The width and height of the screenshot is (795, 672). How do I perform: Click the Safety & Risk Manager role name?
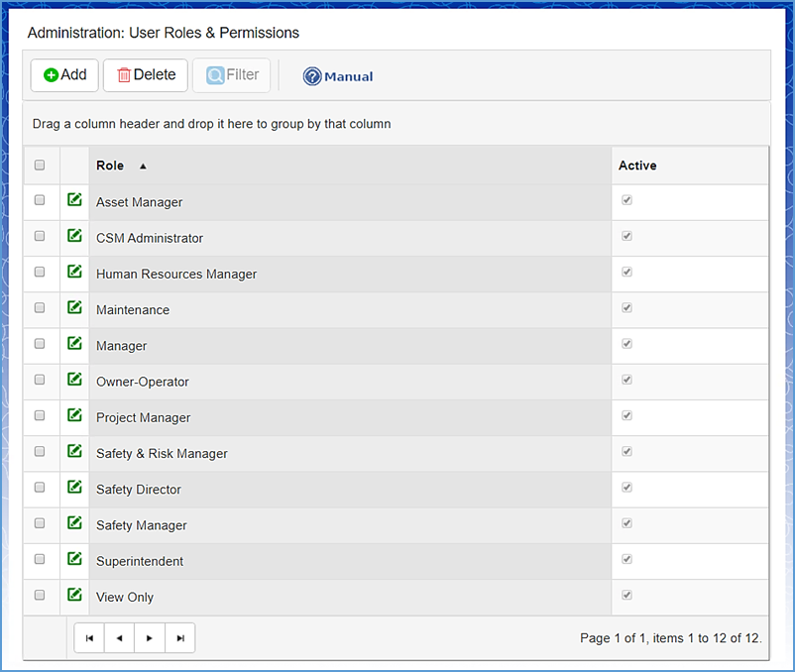(162, 454)
